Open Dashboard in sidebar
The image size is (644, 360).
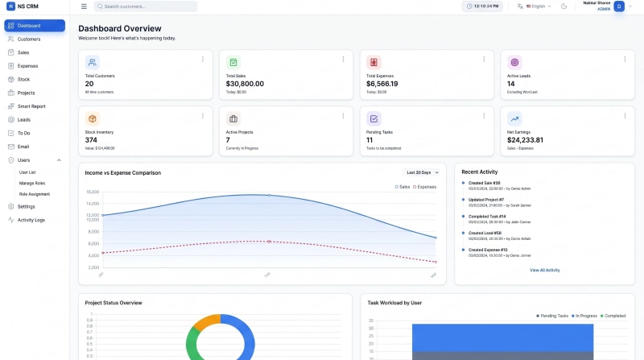point(35,26)
